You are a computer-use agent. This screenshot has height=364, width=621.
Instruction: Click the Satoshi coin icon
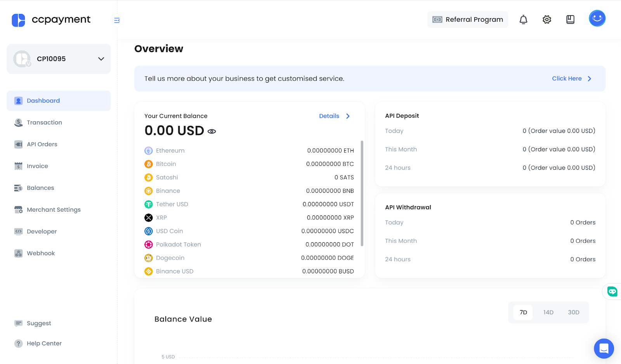[x=149, y=178]
